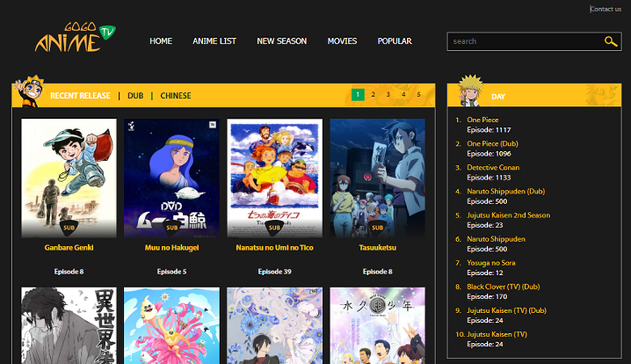This screenshot has height=364, width=631.
Task: Click the Muu no Hakugei title link
Action: pos(172,248)
